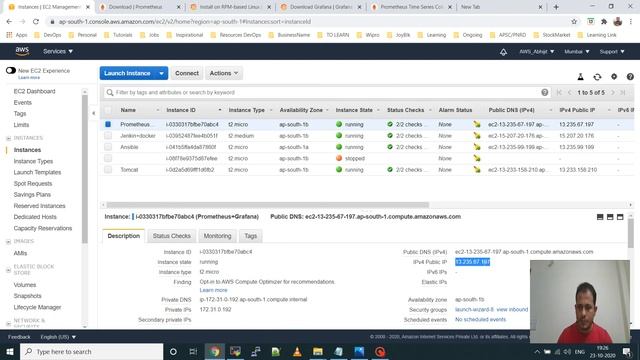Uncheck the Prometheus instance checkbox

point(108,124)
